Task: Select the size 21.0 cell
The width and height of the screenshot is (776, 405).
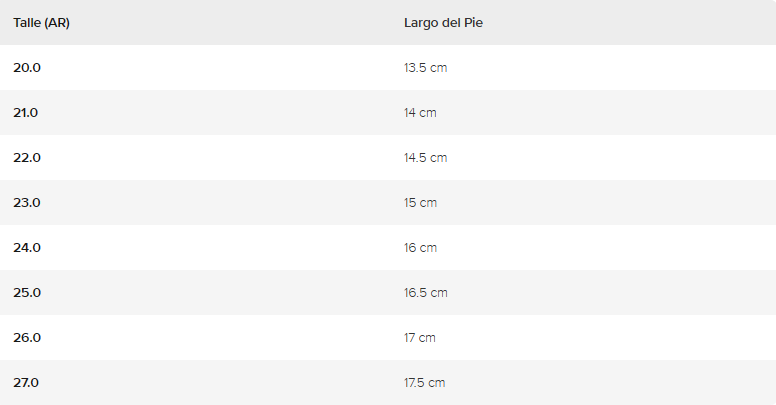Action: click(26, 112)
